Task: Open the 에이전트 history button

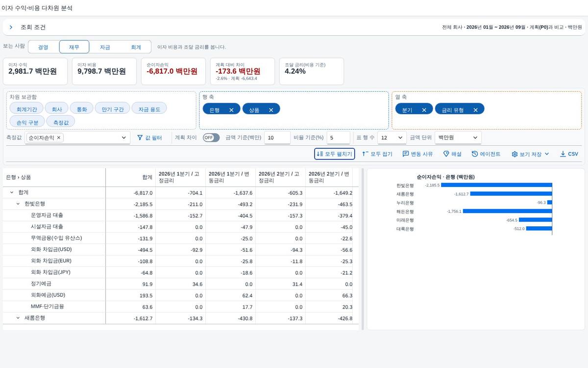Action: (x=486, y=154)
